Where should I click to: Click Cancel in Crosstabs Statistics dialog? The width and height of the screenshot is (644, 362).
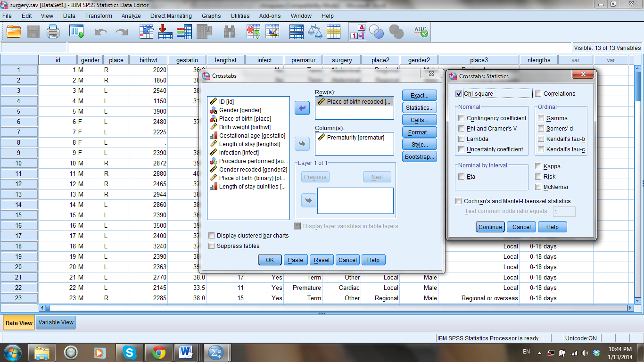coord(521,227)
